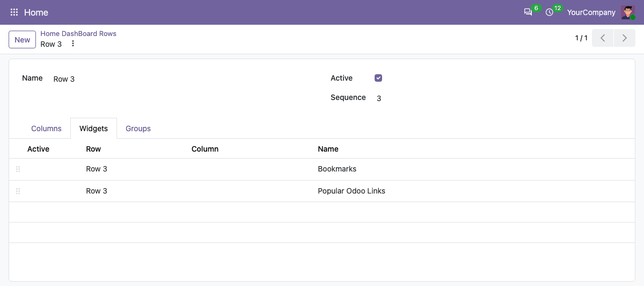
Task: Grab the Popular Odoo Links drag handle
Action: click(x=18, y=191)
